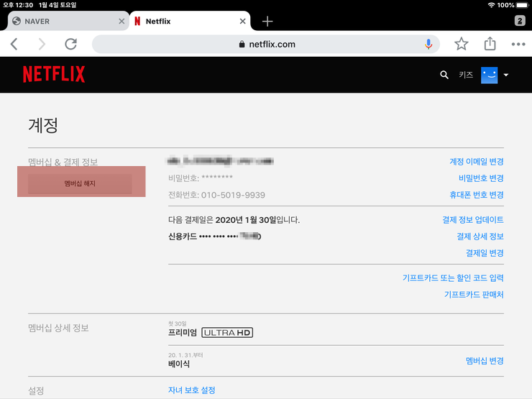This screenshot has width=532, height=399.
Task: Click the 신용카드 payment text
Action: pyautogui.click(x=214, y=236)
